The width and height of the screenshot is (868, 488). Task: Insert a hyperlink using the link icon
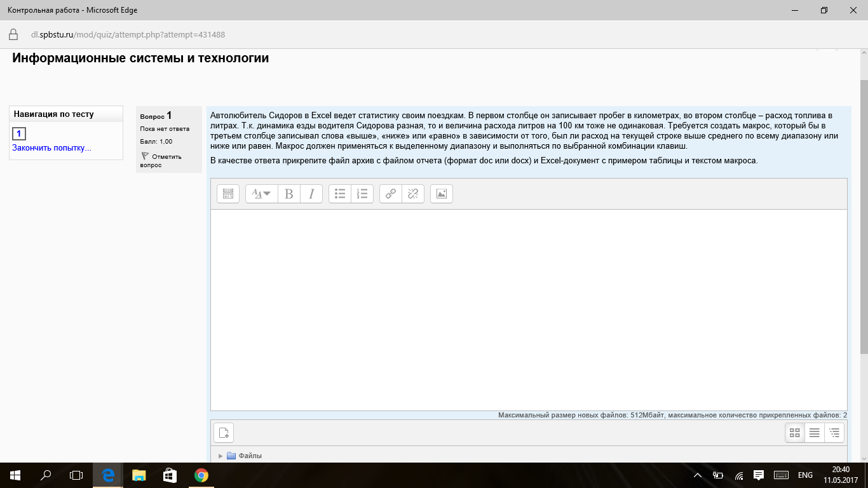click(391, 194)
